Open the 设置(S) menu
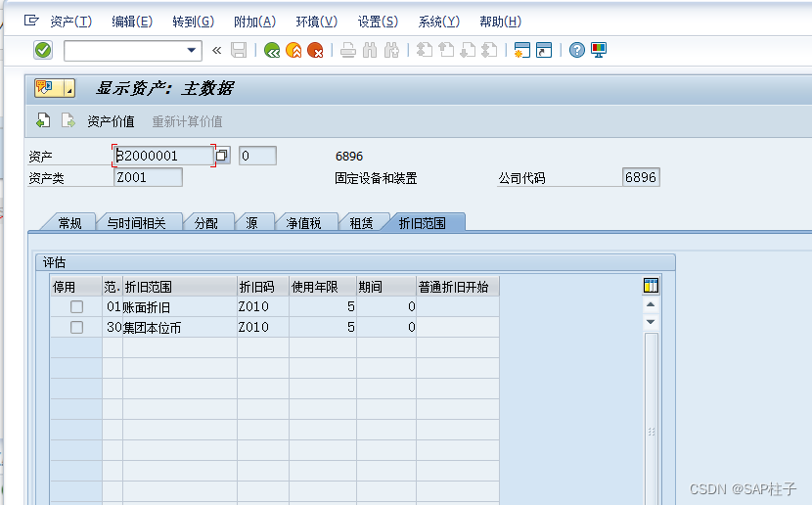Image resolution: width=812 pixels, height=505 pixels. pyautogui.click(x=378, y=22)
